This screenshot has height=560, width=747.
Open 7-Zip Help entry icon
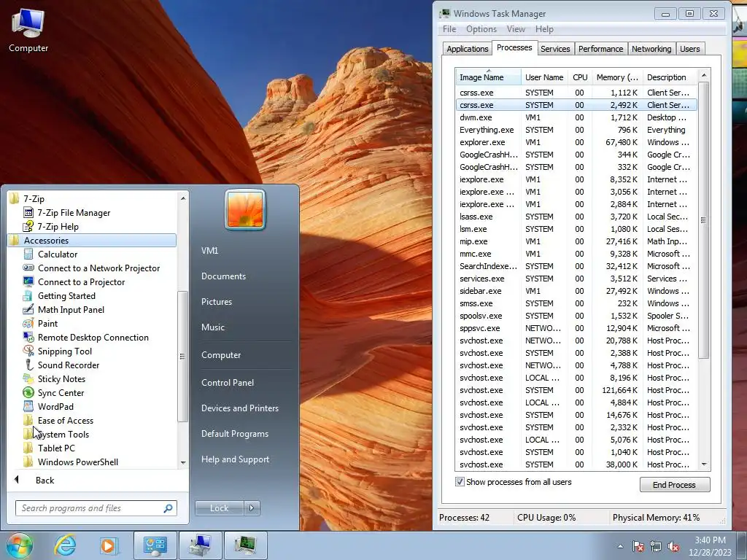pyautogui.click(x=28, y=226)
